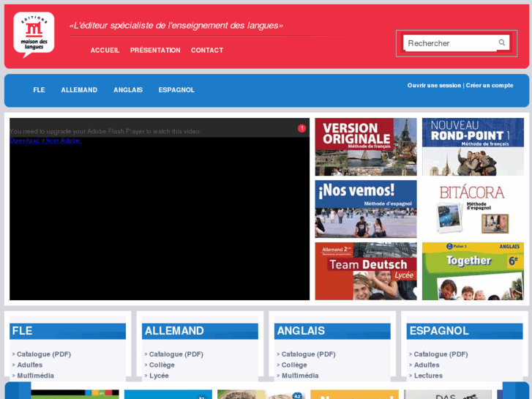Open Collège under Allemand
Viewport: 532px width, 399px height.
162,365
